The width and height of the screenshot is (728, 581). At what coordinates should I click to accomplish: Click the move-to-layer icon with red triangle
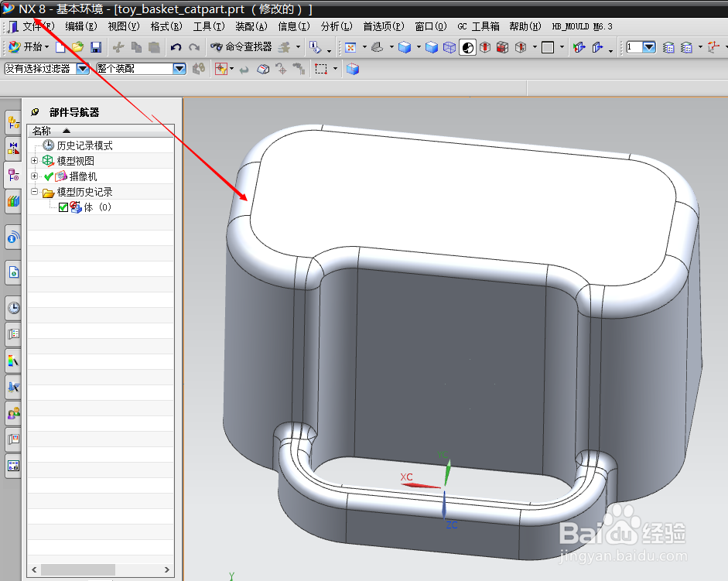[579, 47]
